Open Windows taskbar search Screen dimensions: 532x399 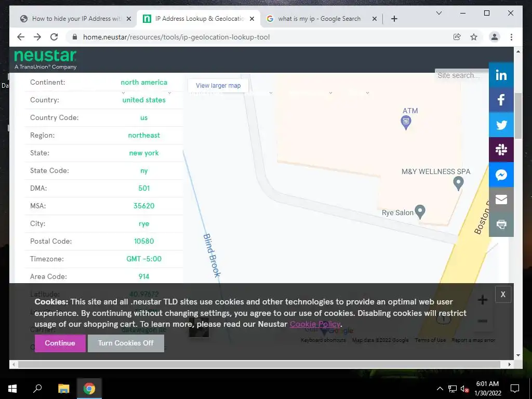click(x=37, y=389)
